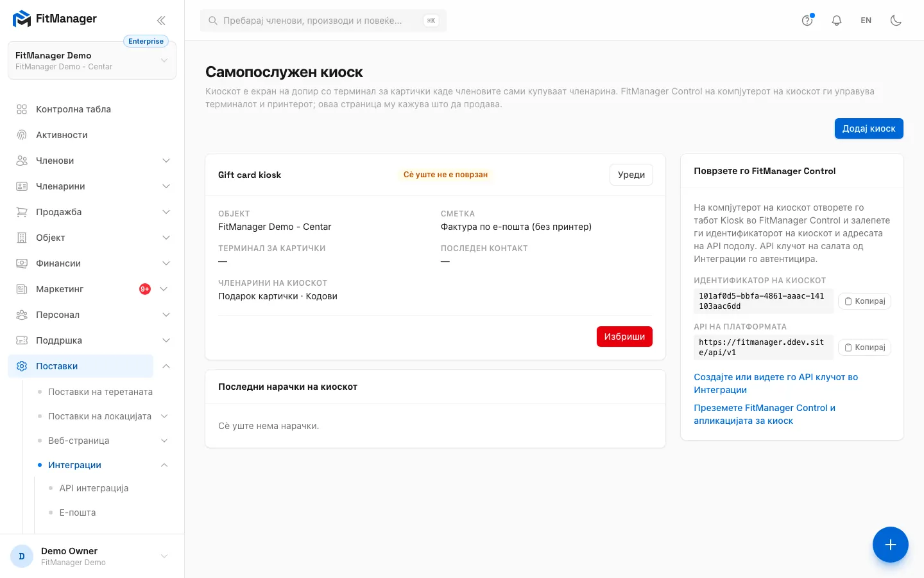The height and width of the screenshot is (578, 924).
Task: Click the Поставки gear icon
Action: (22, 366)
